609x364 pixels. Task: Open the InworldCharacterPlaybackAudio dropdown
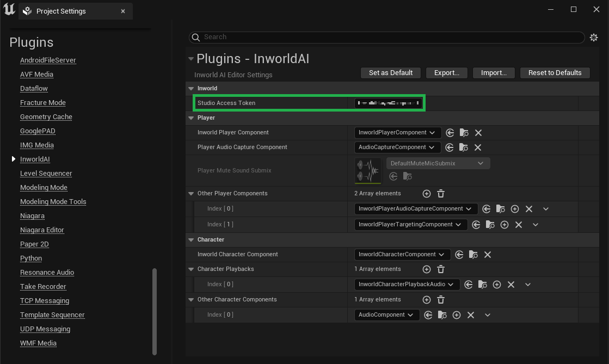point(407,285)
